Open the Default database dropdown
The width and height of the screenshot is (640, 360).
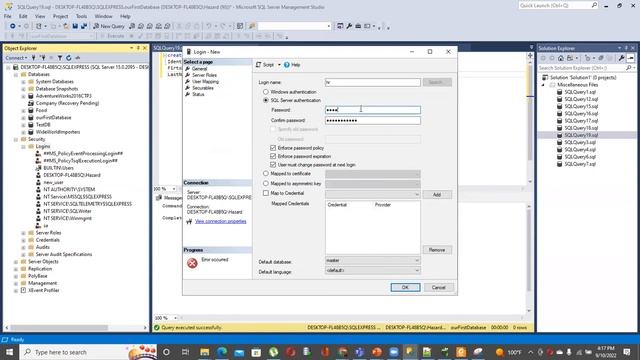tap(373, 260)
